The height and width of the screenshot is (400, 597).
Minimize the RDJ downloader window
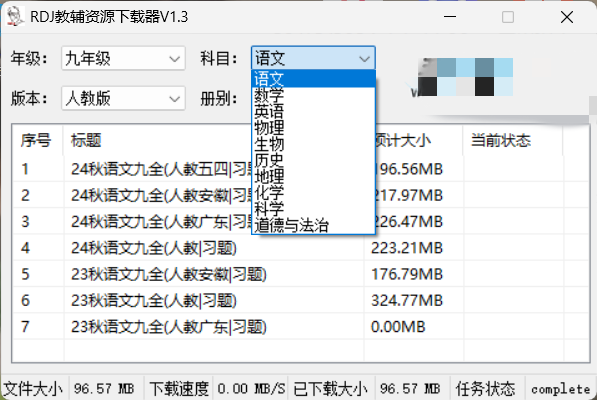pyautogui.click(x=450, y=17)
